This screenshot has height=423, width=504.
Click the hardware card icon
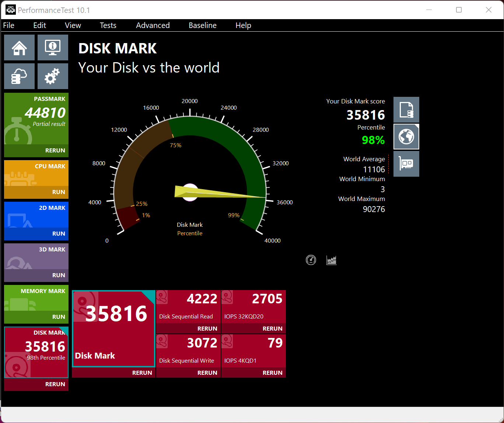click(x=406, y=163)
